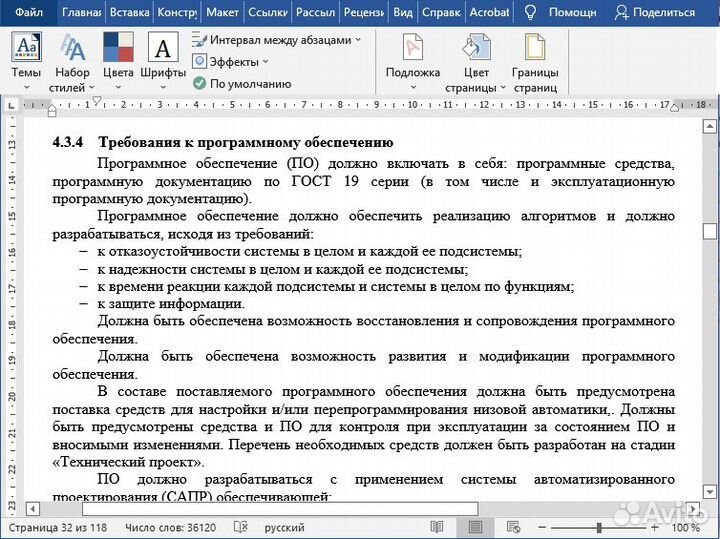The width and height of the screenshot is (720, 539).
Task: Open the Шрифты fonts gallery icon
Action: [163, 47]
